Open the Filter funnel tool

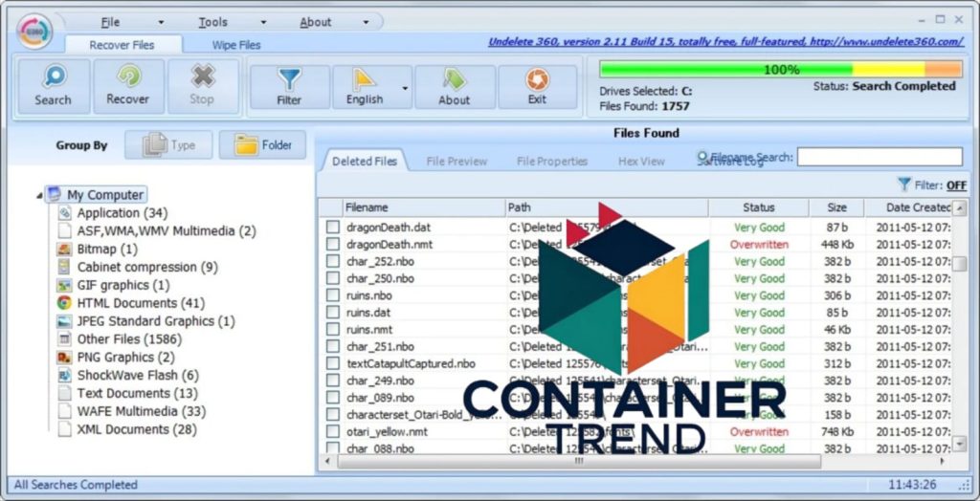(289, 87)
